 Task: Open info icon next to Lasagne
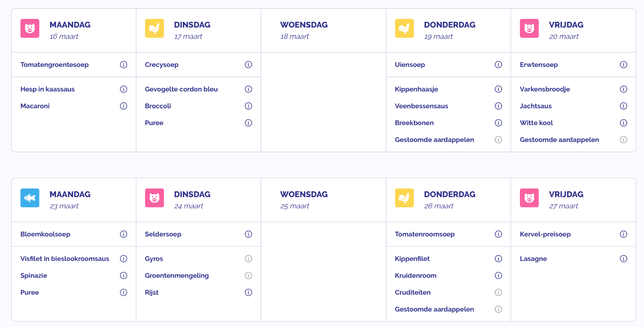pyautogui.click(x=623, y=259)
